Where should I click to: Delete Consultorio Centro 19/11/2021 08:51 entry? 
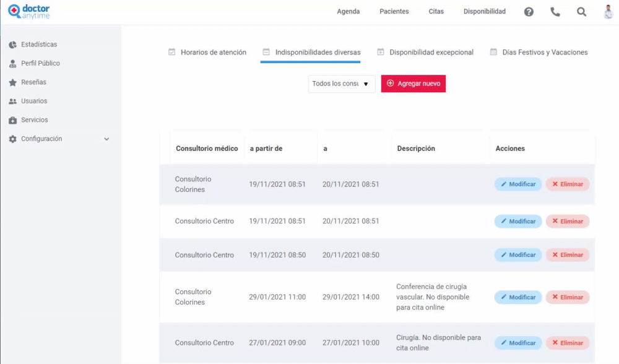pyautogui.click(x=567, y=222)
